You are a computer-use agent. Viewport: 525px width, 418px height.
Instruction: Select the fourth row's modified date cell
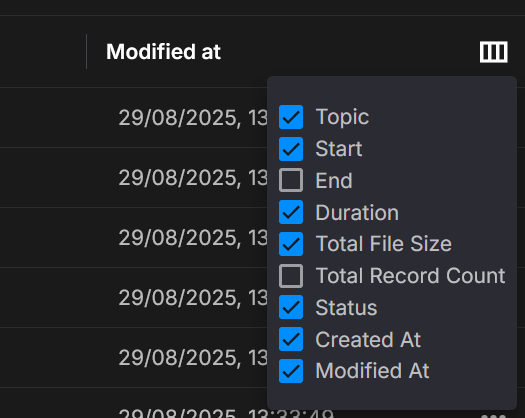click(x=193, y=297)
